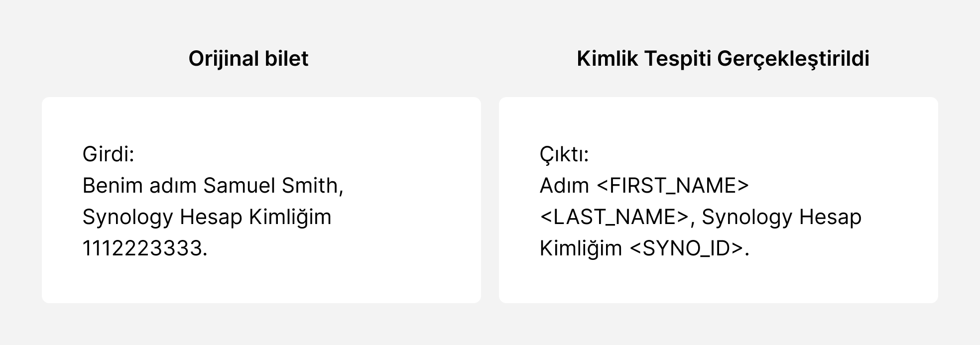The height and width of the screenshot is (345, 980).
Task: Click the <FIRST_NAME> placeholder tag
Action: (672, 186)
